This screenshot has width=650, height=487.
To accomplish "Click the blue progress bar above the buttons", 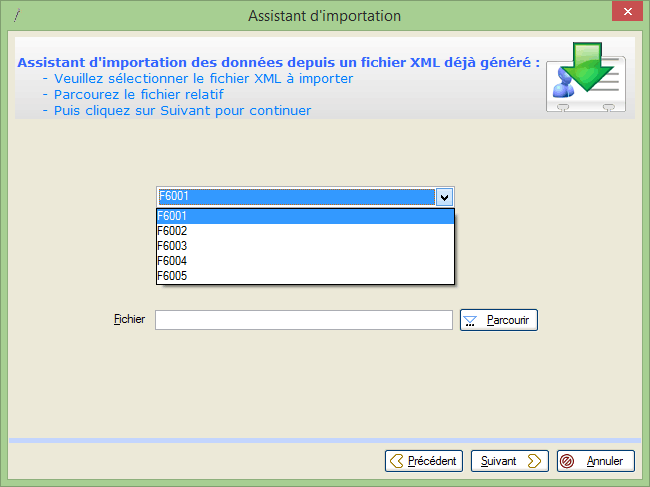I will pos(325,440).
